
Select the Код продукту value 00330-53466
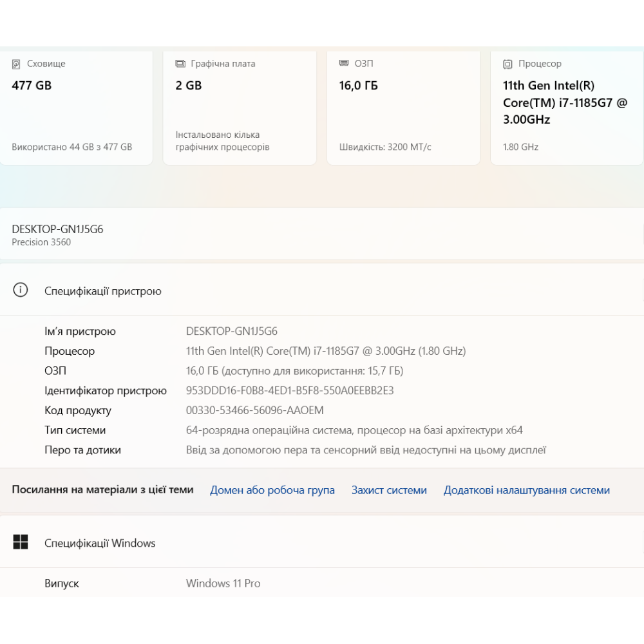click(254, 410)
